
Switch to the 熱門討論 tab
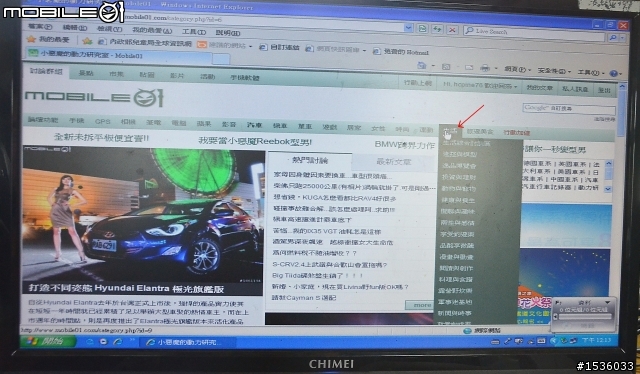pyautogui.click(x=310, y=160)
